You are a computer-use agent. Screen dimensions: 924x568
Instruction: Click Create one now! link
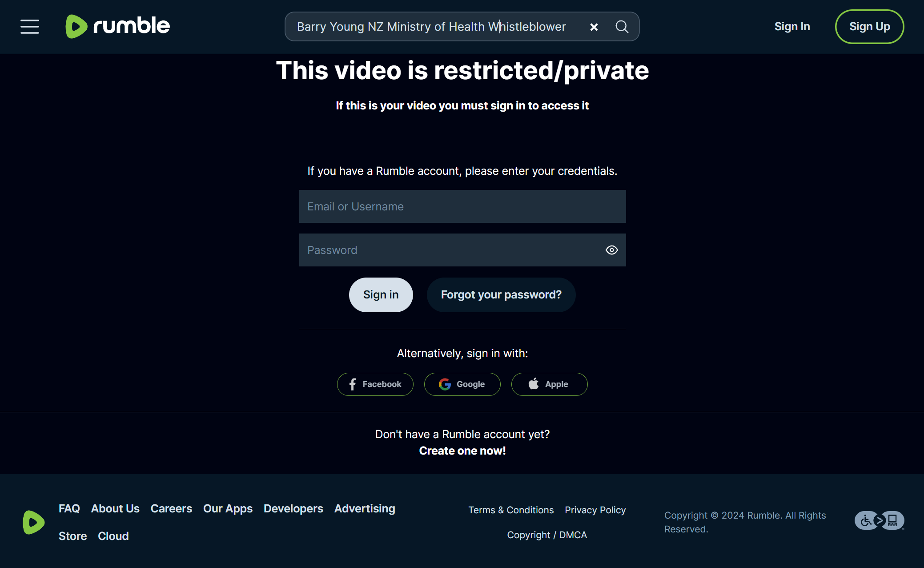click(462, 451)
